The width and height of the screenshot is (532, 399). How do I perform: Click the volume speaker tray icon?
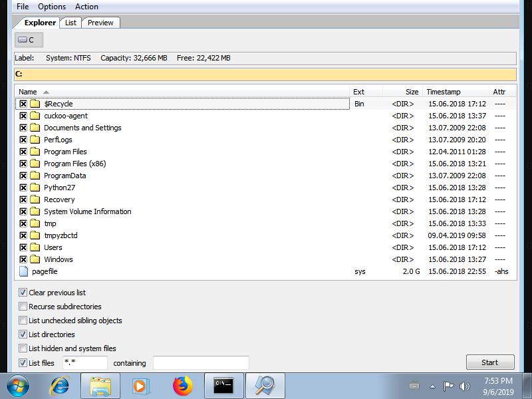[x=464, y=386]
